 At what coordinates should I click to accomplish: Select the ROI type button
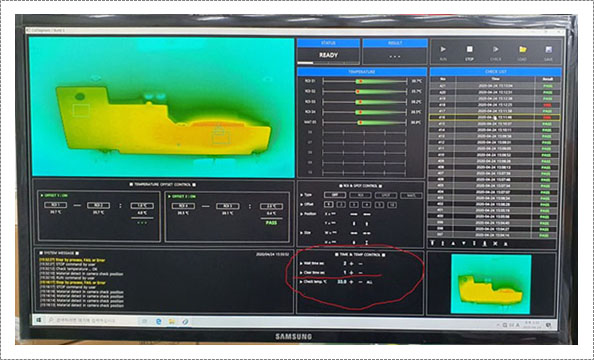point(360,195)
